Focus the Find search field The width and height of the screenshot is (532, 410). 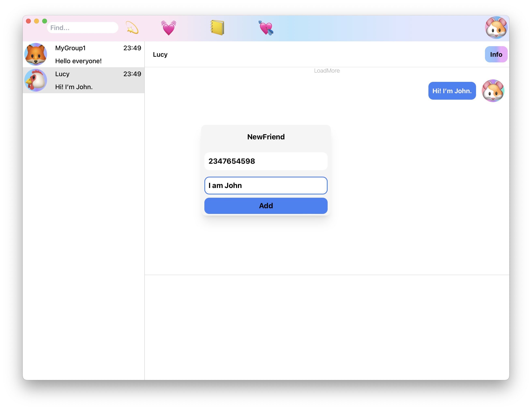click(x=83, y=28)
